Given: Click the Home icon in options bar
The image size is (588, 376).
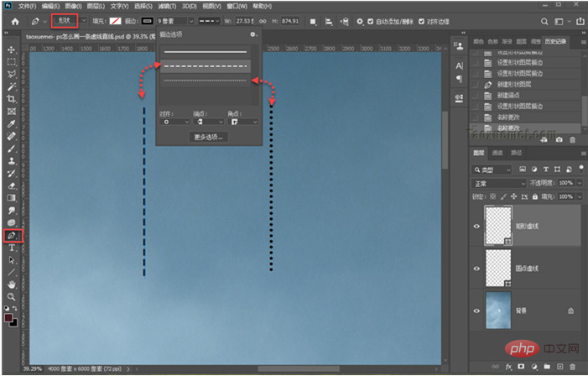Looking at the screenshot, I should click(15, 21).
